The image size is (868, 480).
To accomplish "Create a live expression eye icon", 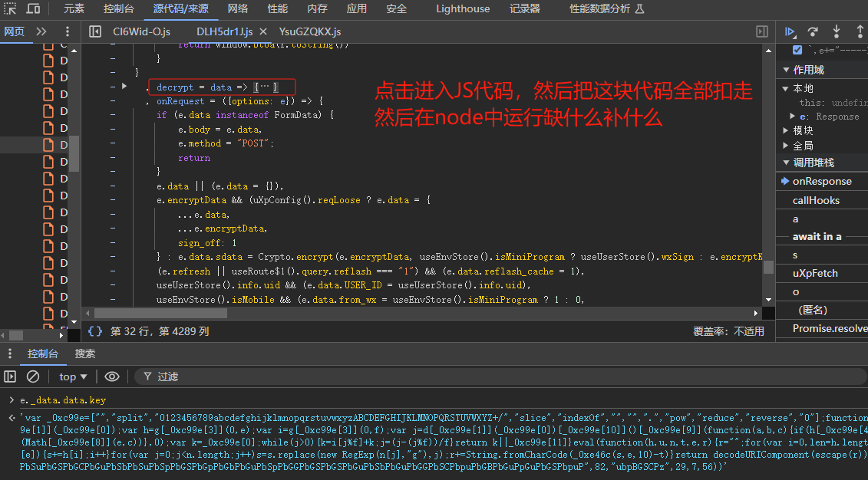I will 112,376.
